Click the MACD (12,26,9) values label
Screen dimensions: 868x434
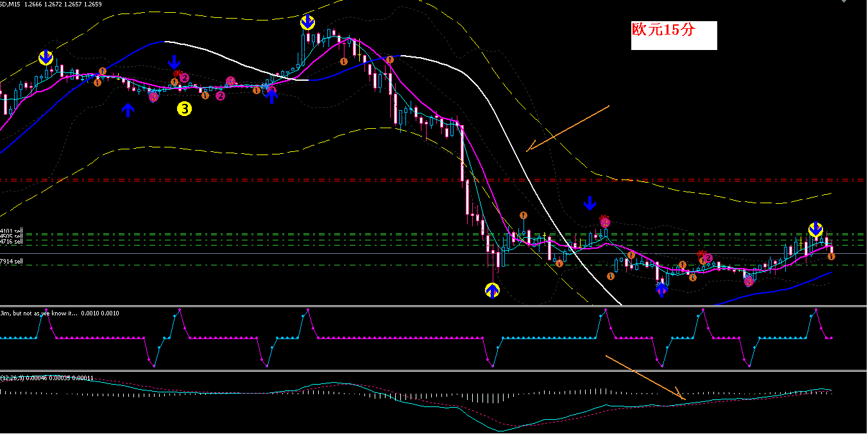pyautogui.click(x=47, y=378)
